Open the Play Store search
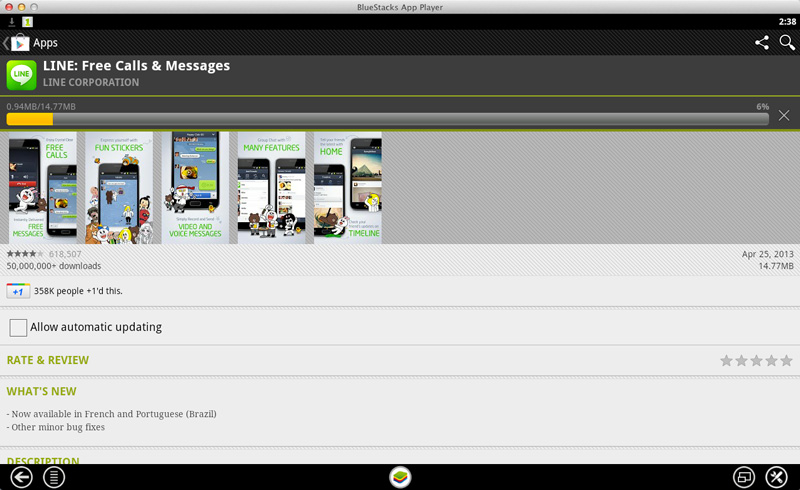Screen dimensions: 800x490 (x=787, y=42)
